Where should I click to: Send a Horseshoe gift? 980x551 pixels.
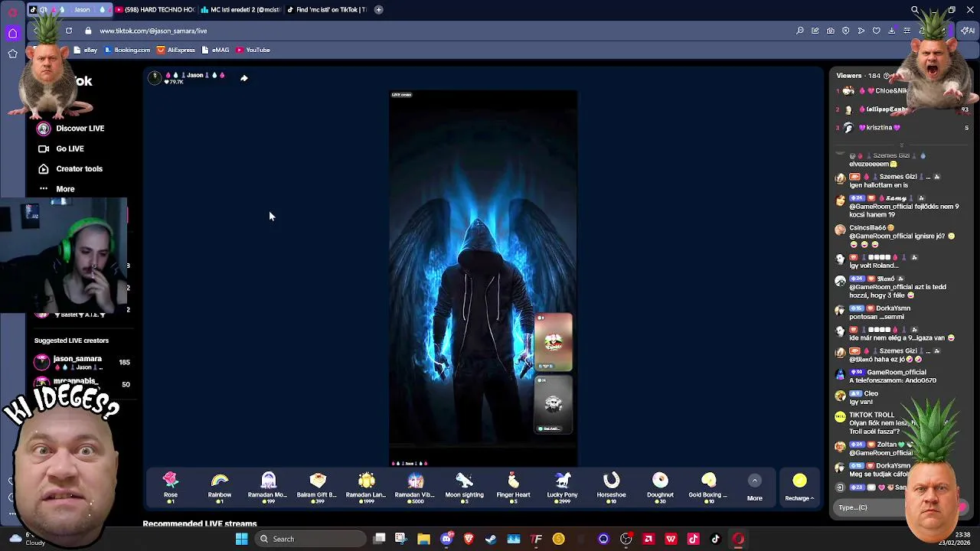click(x=611, y=486)
